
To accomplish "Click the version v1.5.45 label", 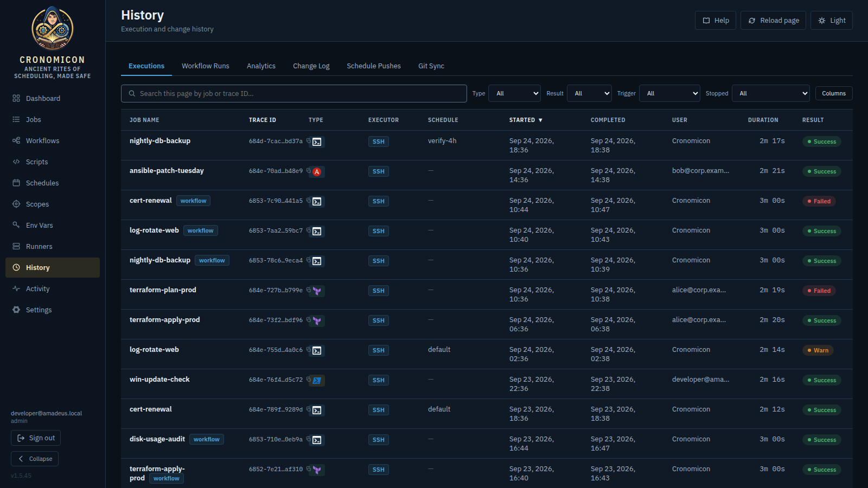I will tap(21, 476).
